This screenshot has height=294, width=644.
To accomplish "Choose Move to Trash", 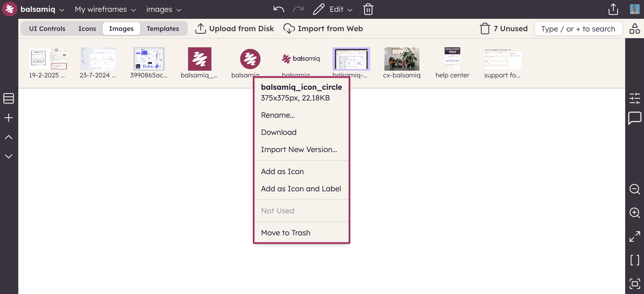I will pos(301,233).
